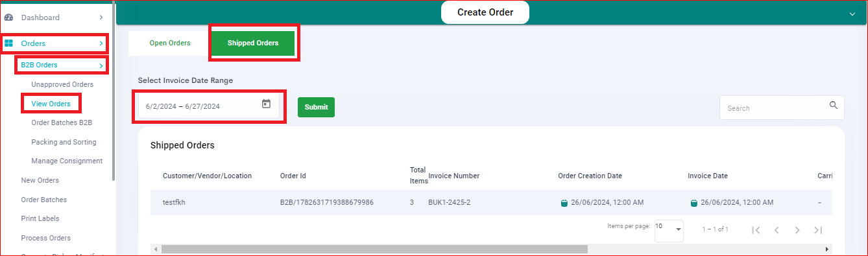
Task: Switch to the Open Orders tab
Action: pos(170,43)
